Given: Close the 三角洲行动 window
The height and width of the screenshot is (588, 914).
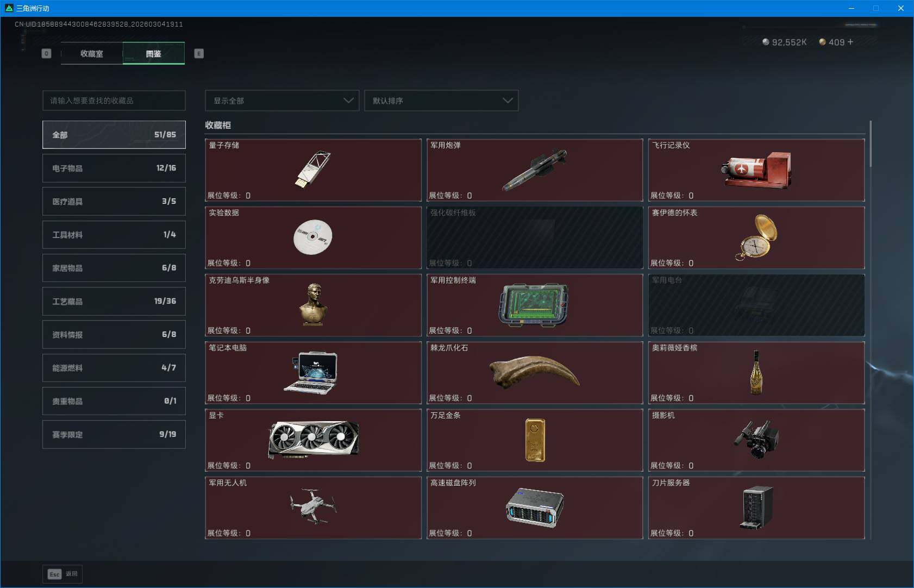Looking at the screenshot, I should (x=901, y=8).
